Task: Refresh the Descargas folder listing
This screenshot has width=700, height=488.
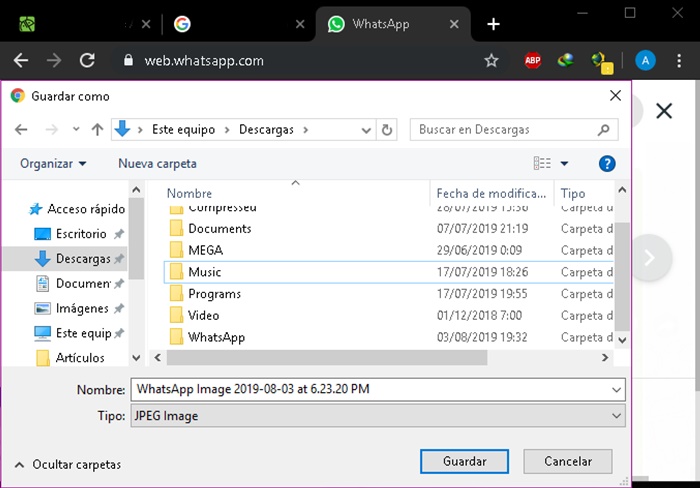Action: coord(387,130)
